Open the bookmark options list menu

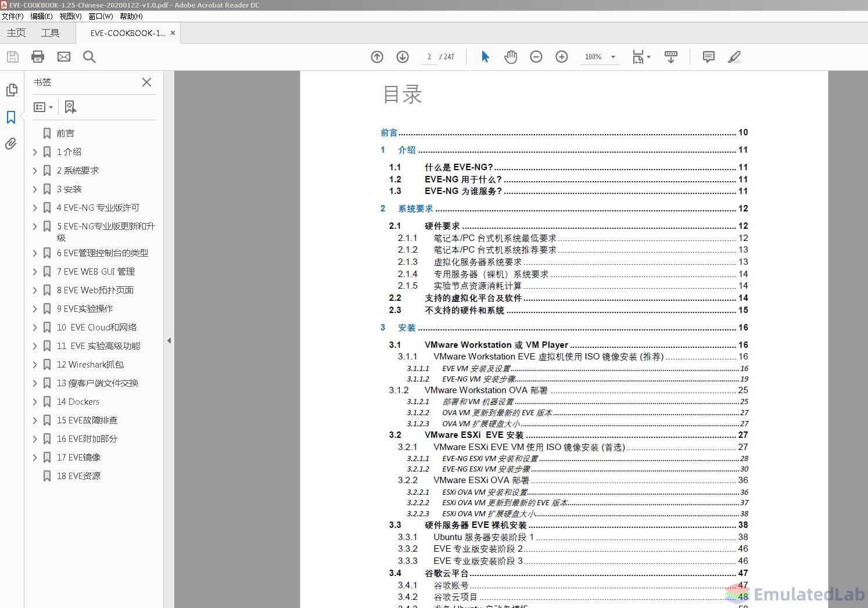(44, 107)
